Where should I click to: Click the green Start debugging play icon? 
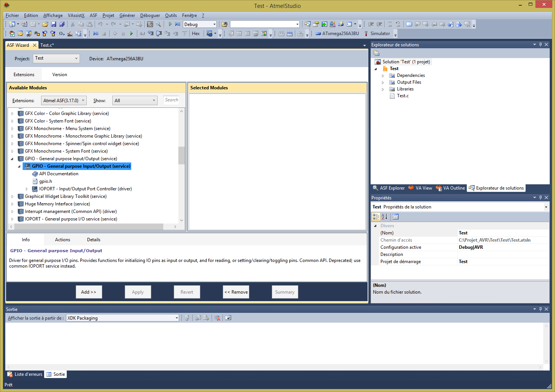pos(131,34)
